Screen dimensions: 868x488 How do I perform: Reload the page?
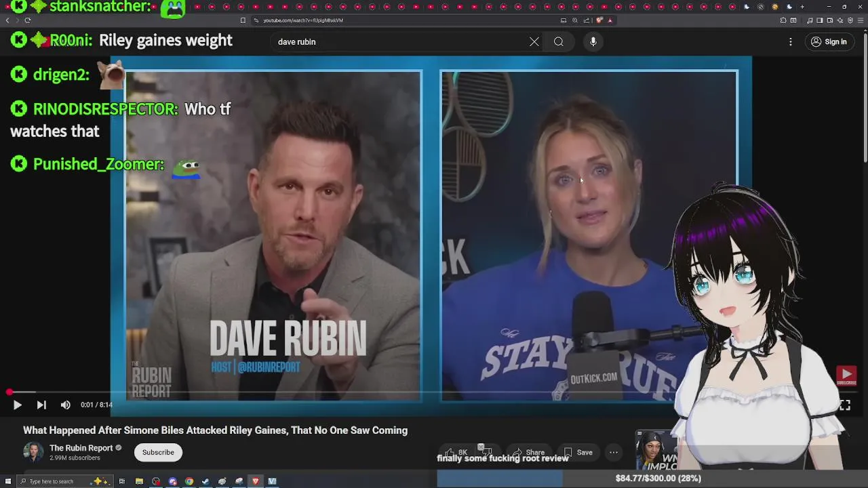click(x=27, y=20)
